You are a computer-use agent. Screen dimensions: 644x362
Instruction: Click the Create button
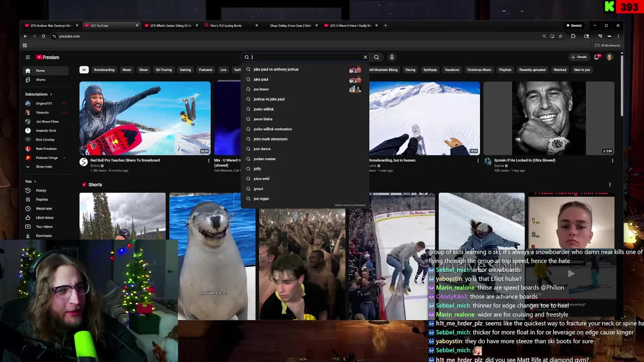(579, 57)
